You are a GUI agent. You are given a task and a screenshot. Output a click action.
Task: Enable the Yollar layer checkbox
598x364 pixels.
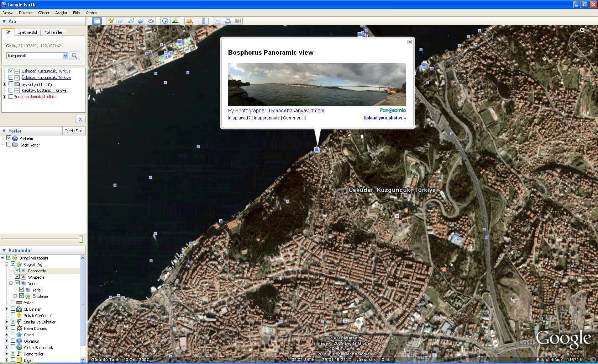pos(13,302)
